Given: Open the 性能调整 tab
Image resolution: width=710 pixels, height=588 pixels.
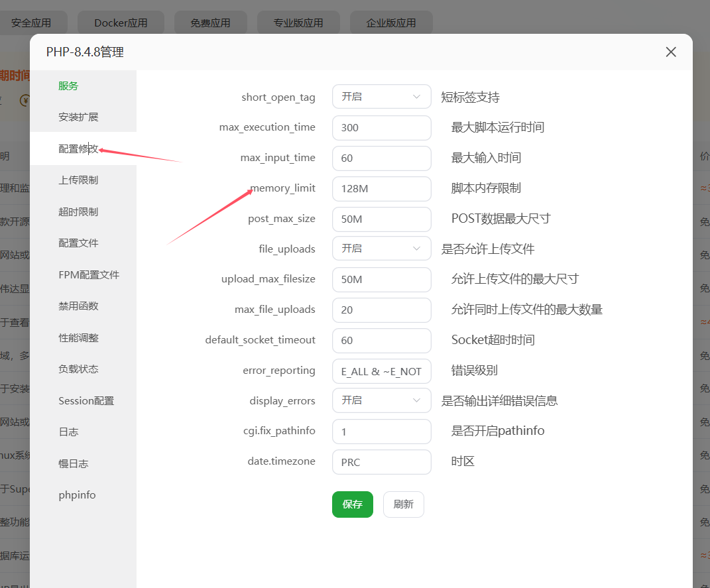Looking at the screenshot, I should click(78, 337).
